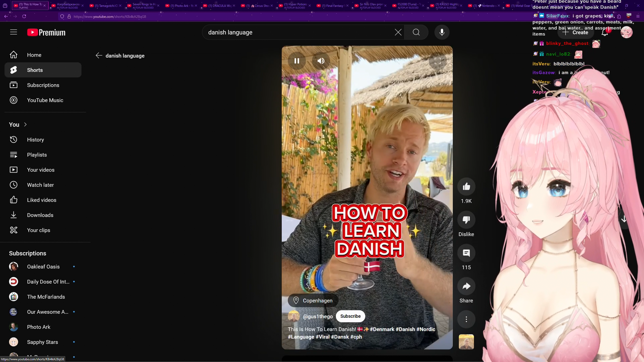Pause the playing Short

click(x=297, y=61)
